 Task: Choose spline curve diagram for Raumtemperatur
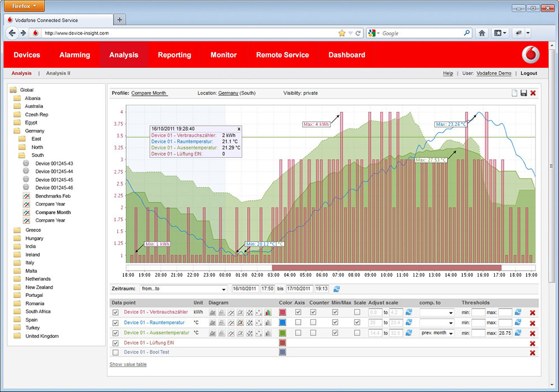[240, 323]
